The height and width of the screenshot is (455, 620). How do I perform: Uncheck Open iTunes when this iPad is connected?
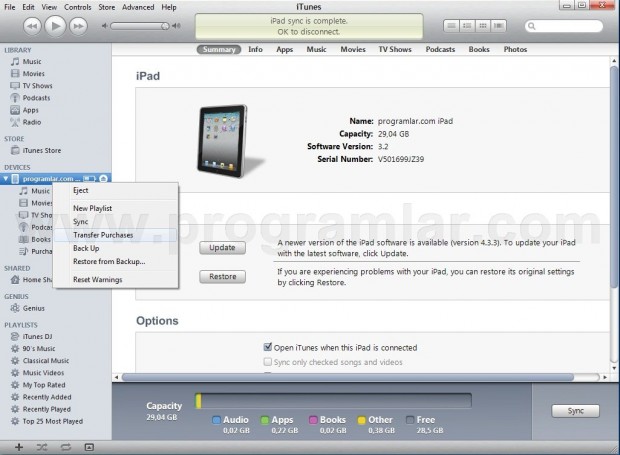click(268, 347)
